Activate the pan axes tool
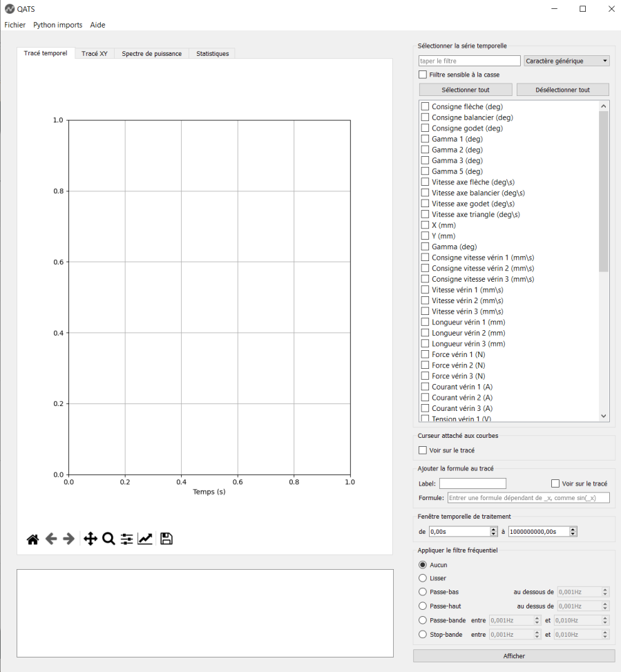The height and width of the screenshot is (672, 621). (x=90, y=539)
